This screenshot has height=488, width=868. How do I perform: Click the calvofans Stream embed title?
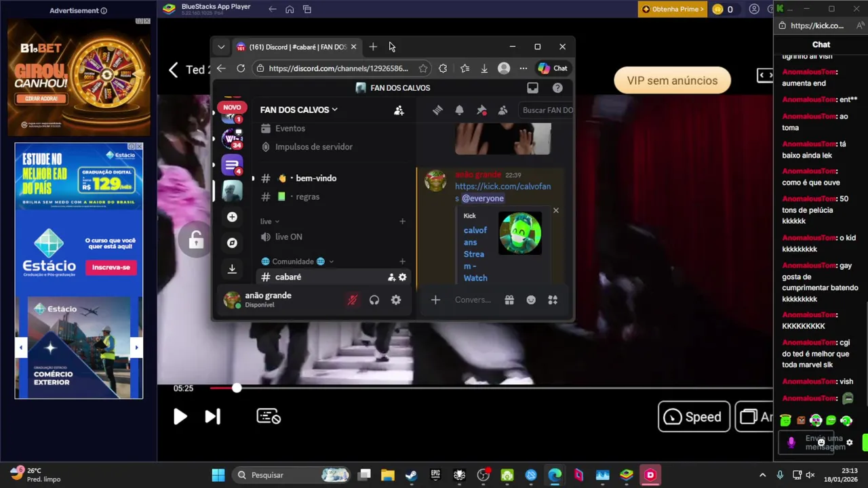475,254
